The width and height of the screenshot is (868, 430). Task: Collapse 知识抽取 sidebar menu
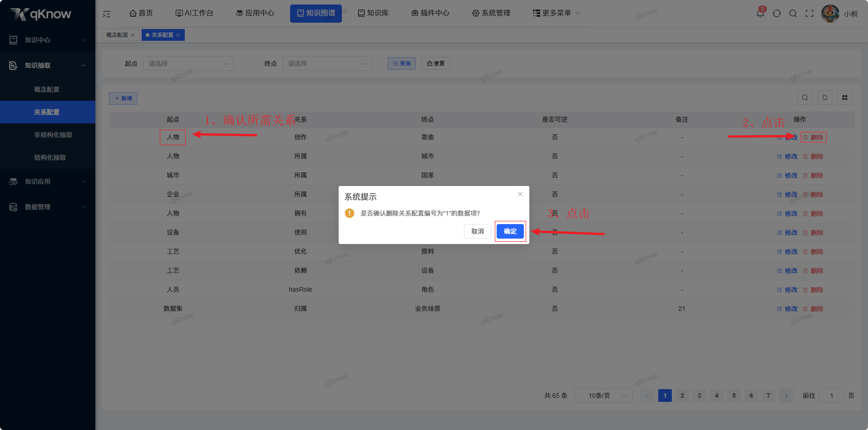(x=48, y=65)
